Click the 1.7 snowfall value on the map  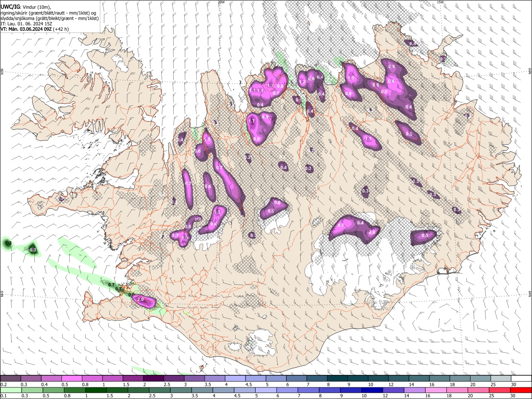[251, 121]
